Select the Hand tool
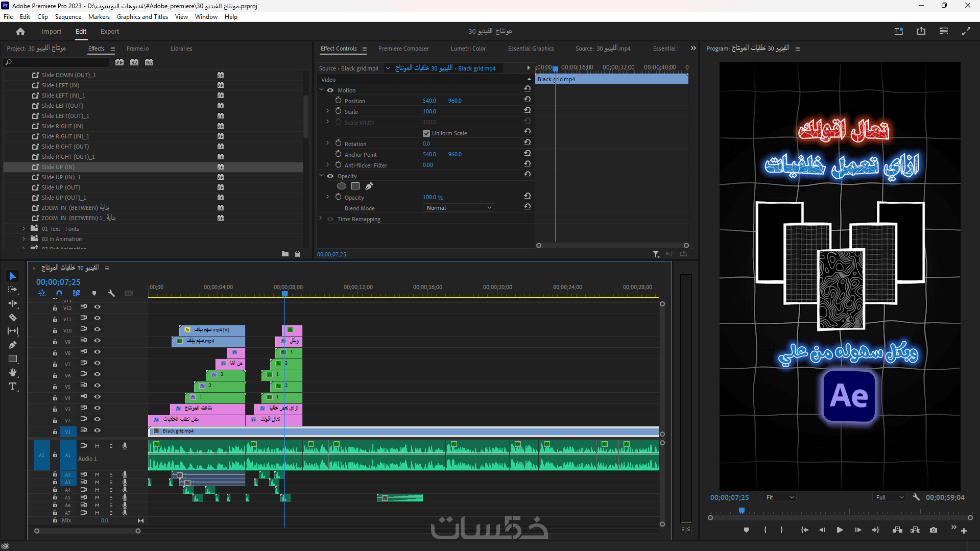The height and width of the screenshot is (551, 980). [x=13, y=373]
